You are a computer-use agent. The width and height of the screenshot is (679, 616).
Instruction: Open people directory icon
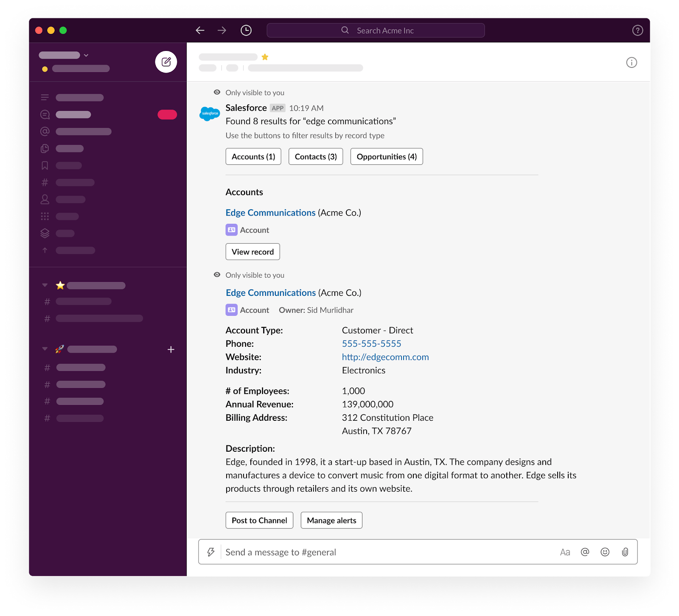pyautogui.click(x=45, y=199)
